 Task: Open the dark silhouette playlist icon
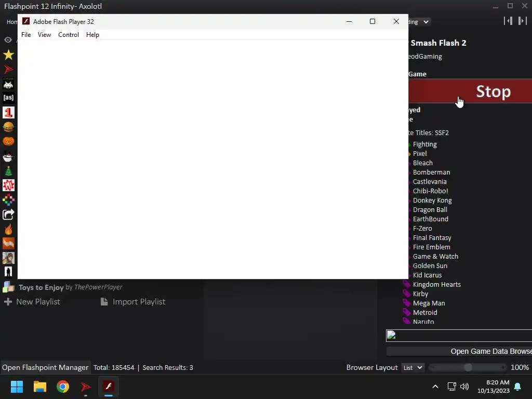click(8, 272)
